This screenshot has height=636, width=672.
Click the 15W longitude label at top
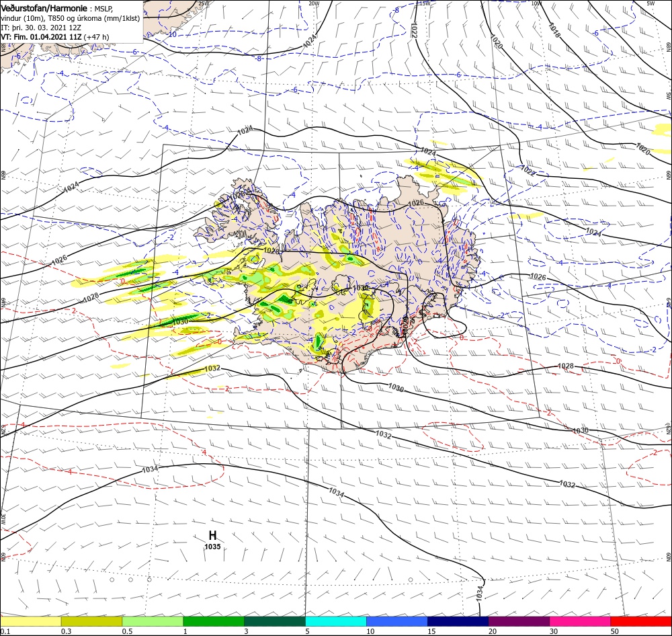pyautogui.click(x=425, y=3)
